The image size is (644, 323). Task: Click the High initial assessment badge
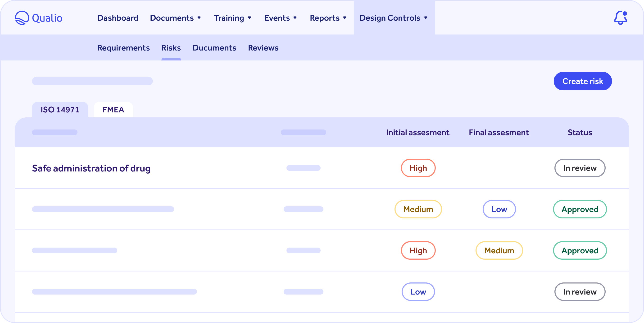coord(418,168)
